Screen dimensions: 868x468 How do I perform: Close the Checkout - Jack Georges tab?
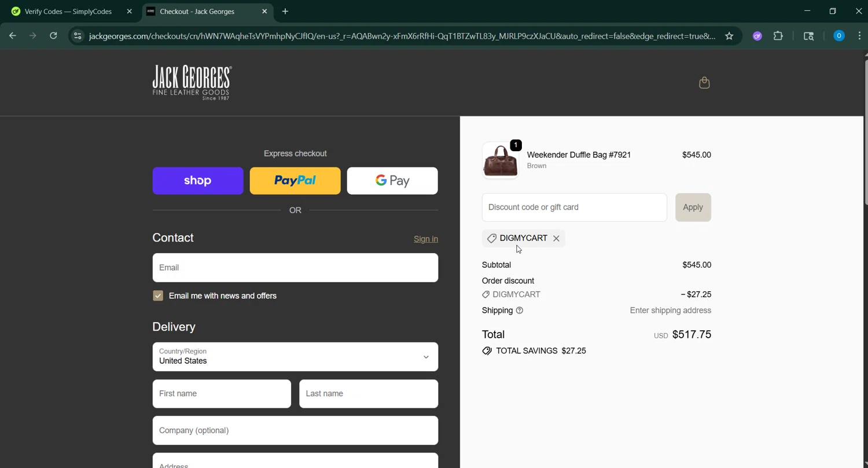click(264, 12)
